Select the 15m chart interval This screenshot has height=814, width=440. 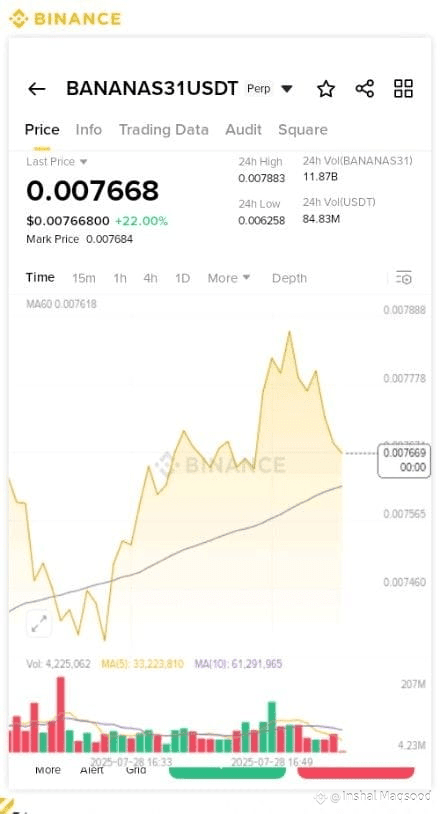tap(84, 278)
